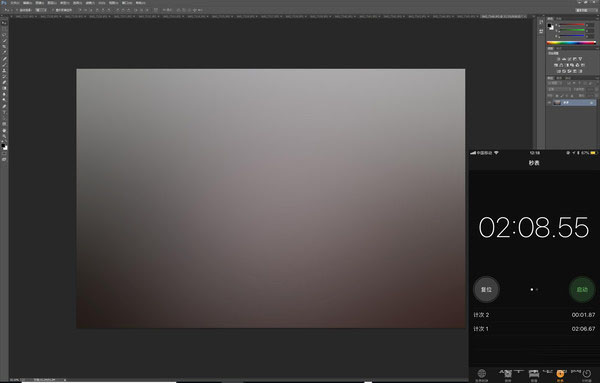Switch to the 色板 (Swatches) tab
The height and width of the screenshot is (383, 600).
559,19
